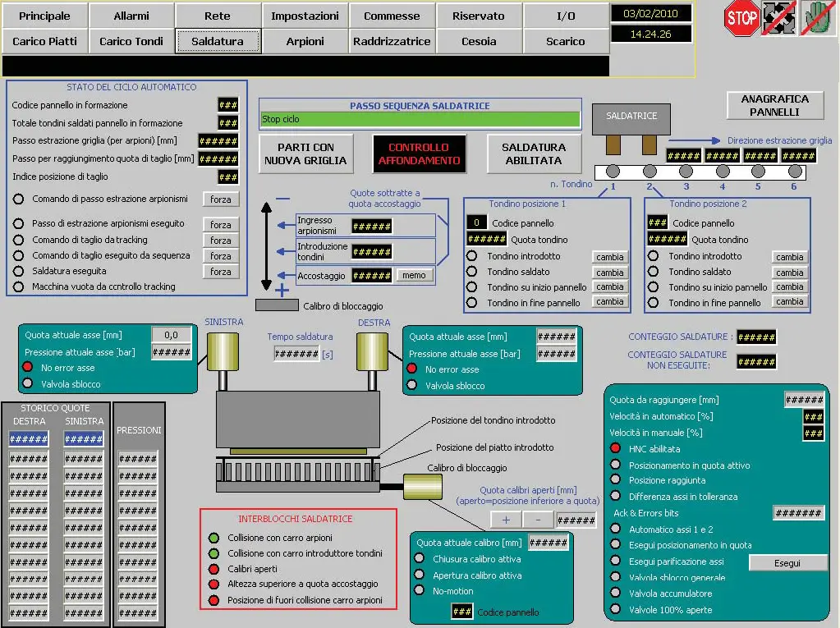Click the left Quota attuale asse field

click(172, 335)
